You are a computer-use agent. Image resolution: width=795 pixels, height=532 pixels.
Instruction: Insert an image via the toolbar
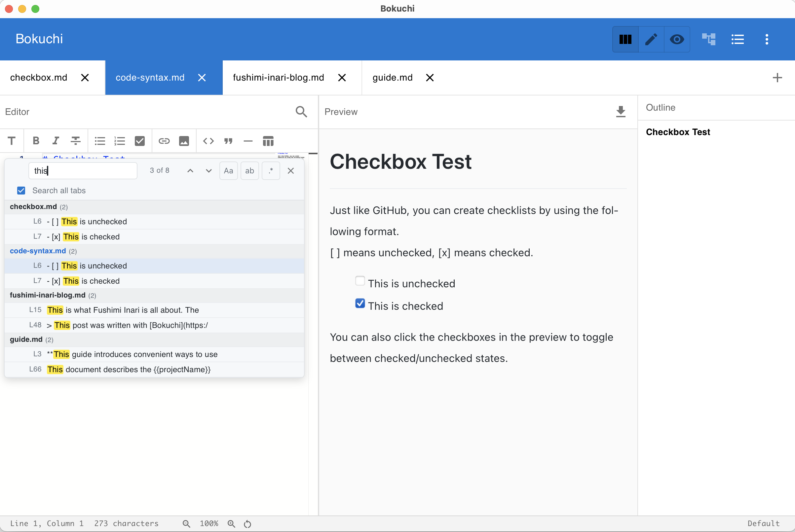click(184, 140)
